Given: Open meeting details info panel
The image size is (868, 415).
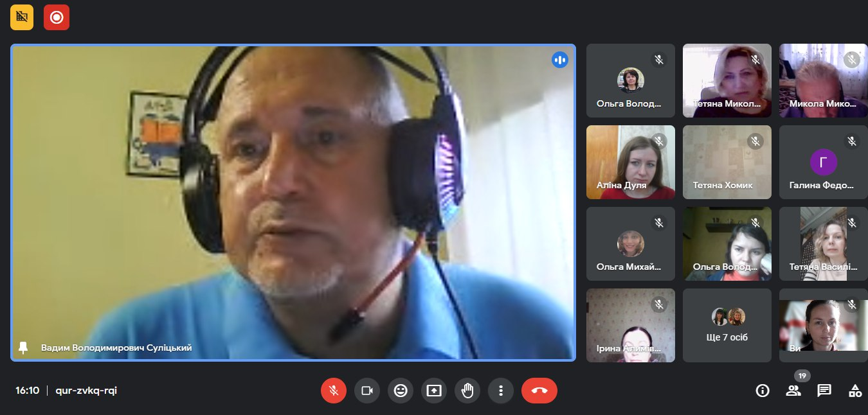Looking at the screenshot, I should [763, 391].
